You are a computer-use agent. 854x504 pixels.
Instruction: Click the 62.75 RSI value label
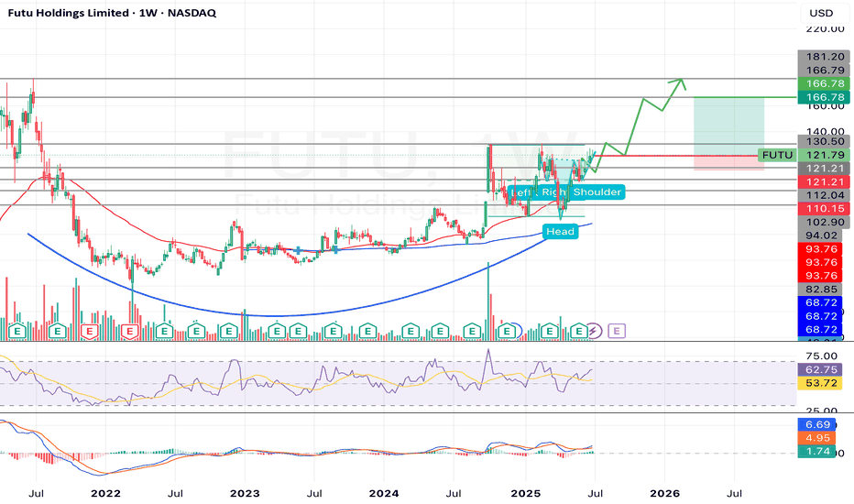tap(820, 369)
